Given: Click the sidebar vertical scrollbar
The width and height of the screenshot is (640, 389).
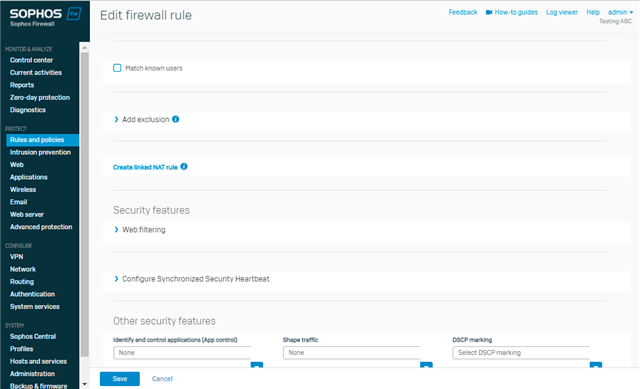Looking at the screenshot, I should (x=84, y=204).
